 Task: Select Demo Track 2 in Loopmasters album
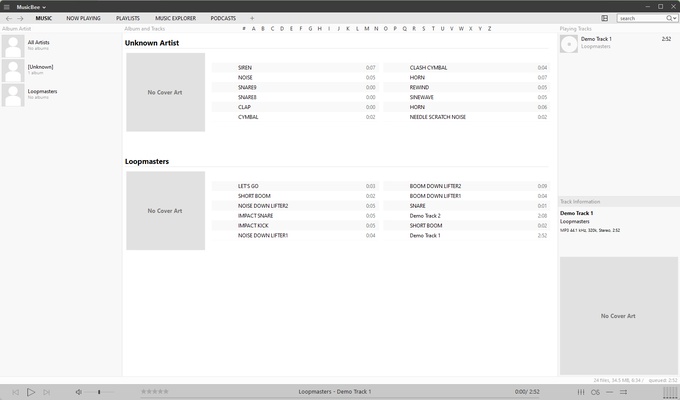(x=466, y=216)
